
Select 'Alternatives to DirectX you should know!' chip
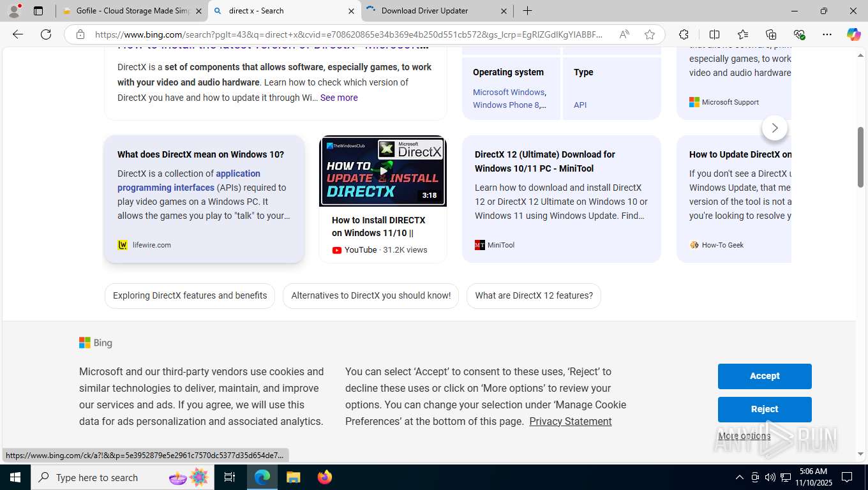(x=371, y=295)
